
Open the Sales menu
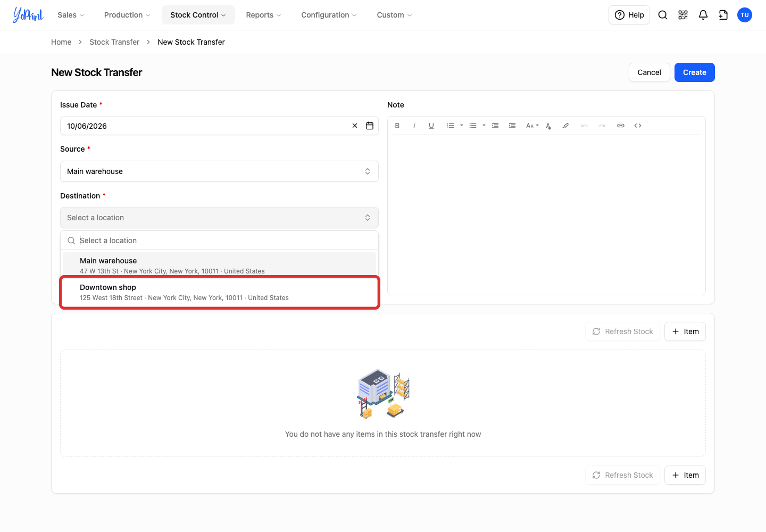point(71,15)
